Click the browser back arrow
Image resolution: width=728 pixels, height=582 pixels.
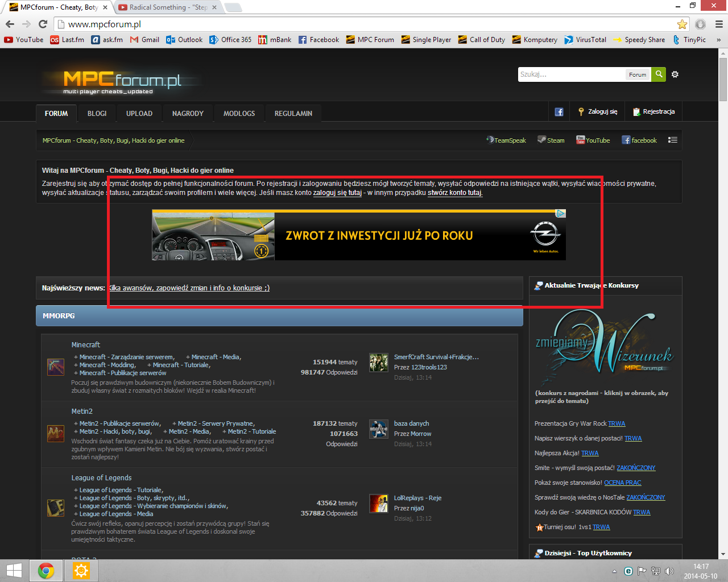[x=10, y=24]
